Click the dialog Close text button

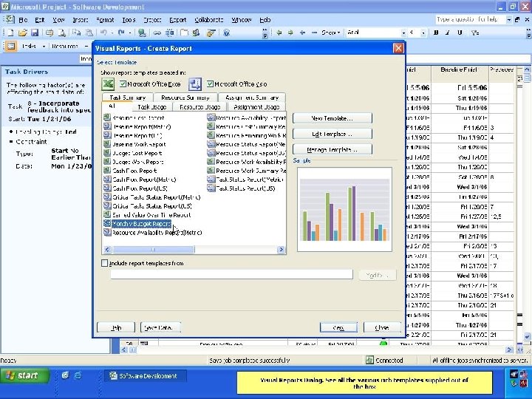point(382,327)
